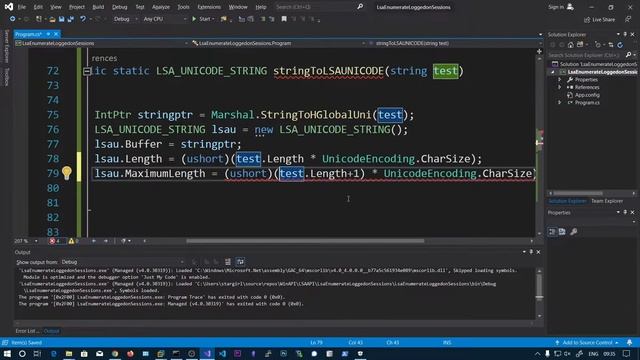
Task: Click the Solution Explorer refresh icon
Action: 620,45
